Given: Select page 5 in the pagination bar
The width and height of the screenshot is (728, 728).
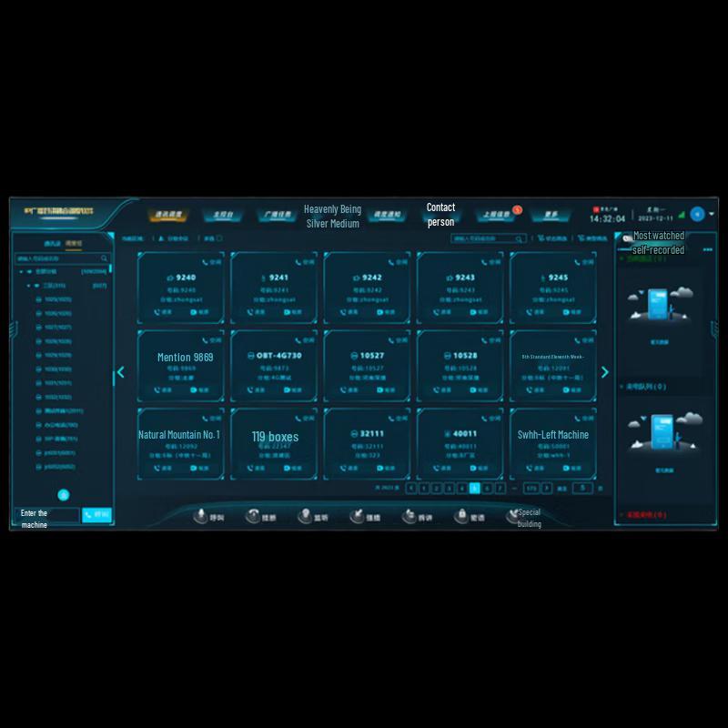Looking at the screenshot, I should point(474,489).
